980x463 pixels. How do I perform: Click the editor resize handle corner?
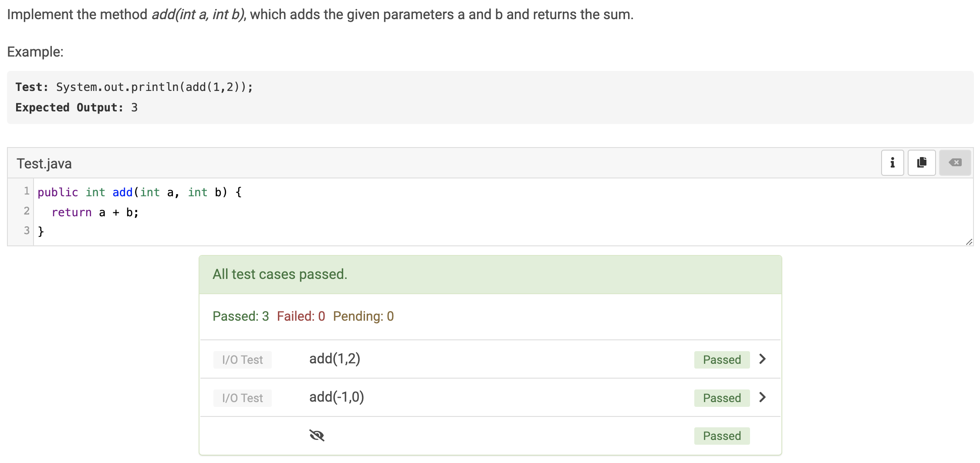969,242
